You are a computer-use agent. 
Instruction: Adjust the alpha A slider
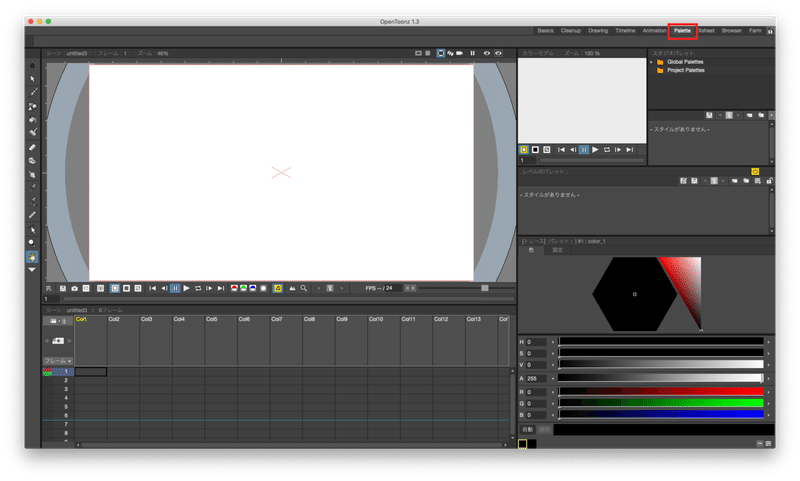tap(661, 378)
